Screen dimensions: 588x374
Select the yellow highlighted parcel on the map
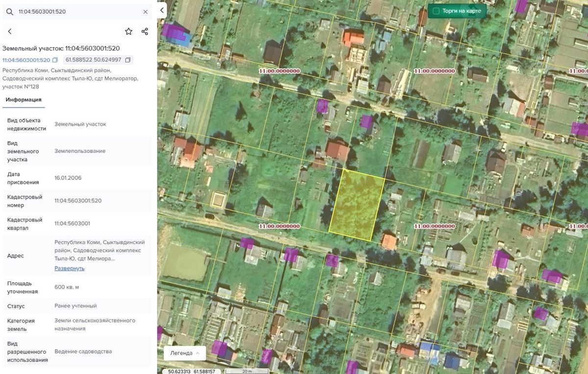356,205
